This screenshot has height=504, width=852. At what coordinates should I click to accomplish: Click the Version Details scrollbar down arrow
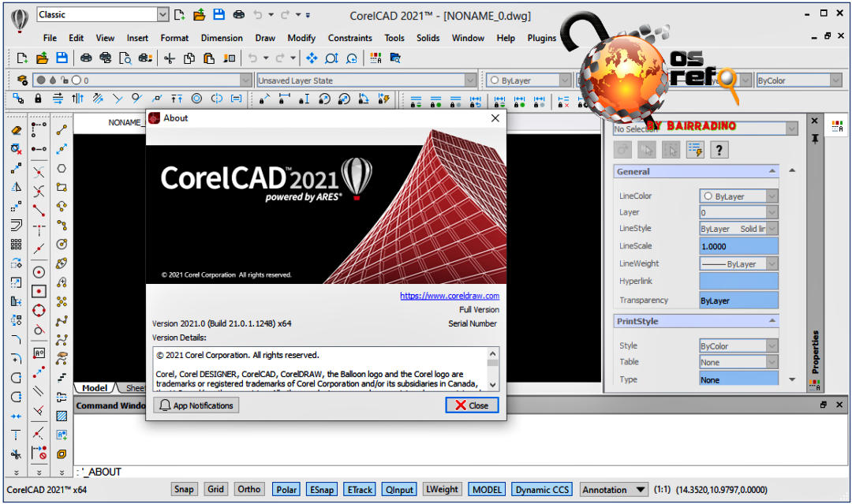click(493, 385)
